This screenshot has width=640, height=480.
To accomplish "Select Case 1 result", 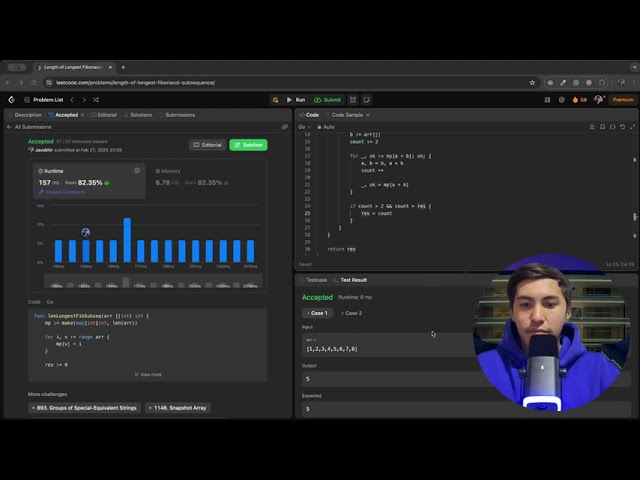I will 317,313.
